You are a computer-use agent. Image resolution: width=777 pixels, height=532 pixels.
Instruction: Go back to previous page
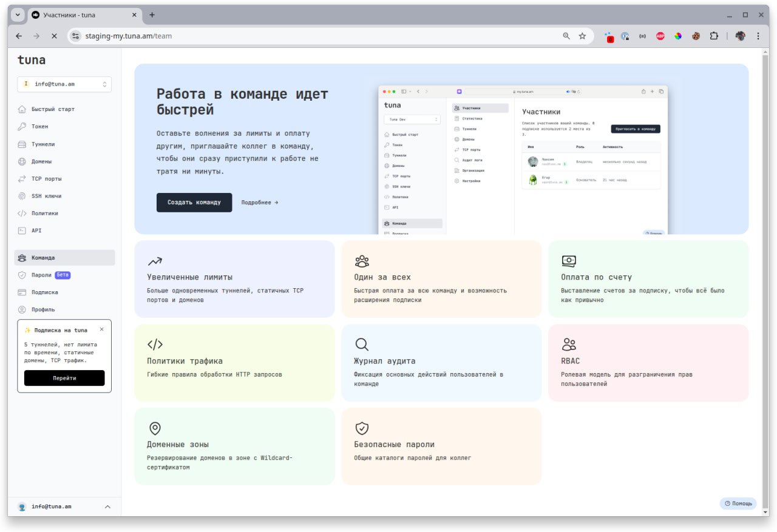19,36
